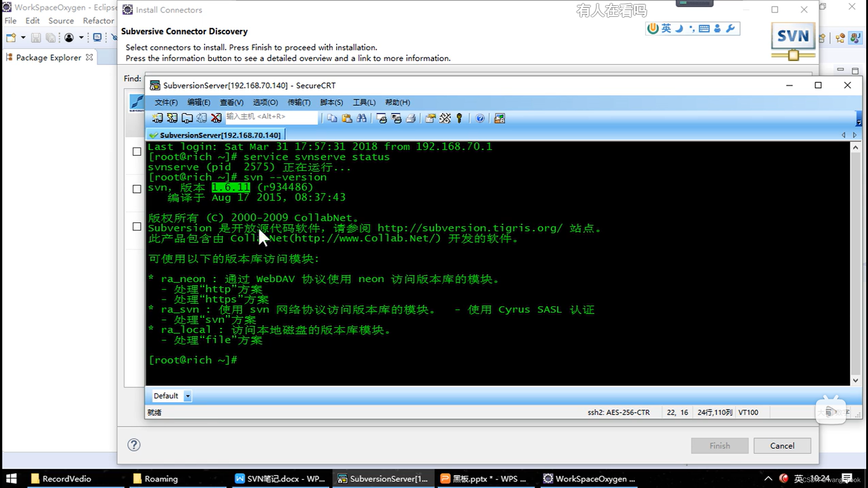This screenshot has width=868, height=488.
Task: Click ssh2: AES-256-CTR status bar text
Action: click(x=618, y=413)
